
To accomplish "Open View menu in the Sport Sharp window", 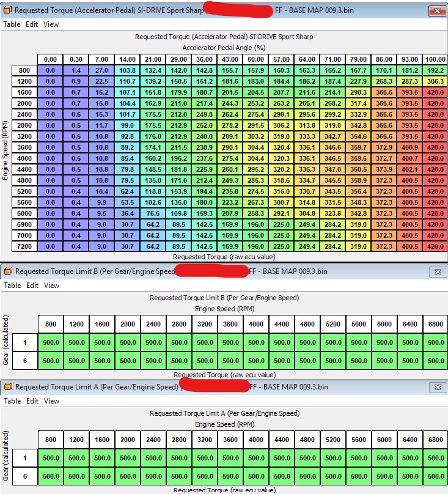I will coord(51,24).
